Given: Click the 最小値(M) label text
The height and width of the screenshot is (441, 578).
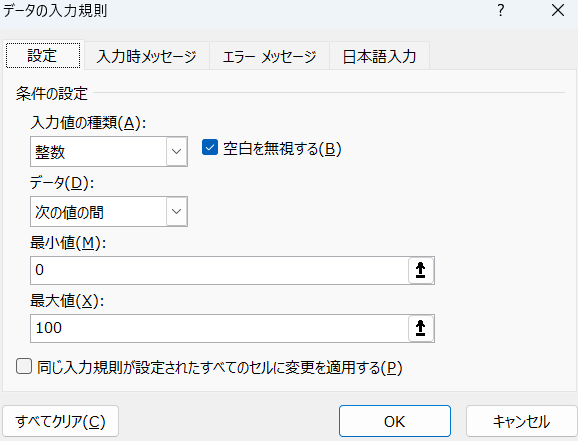Looking at the screenshot, I should pos(68,243).
